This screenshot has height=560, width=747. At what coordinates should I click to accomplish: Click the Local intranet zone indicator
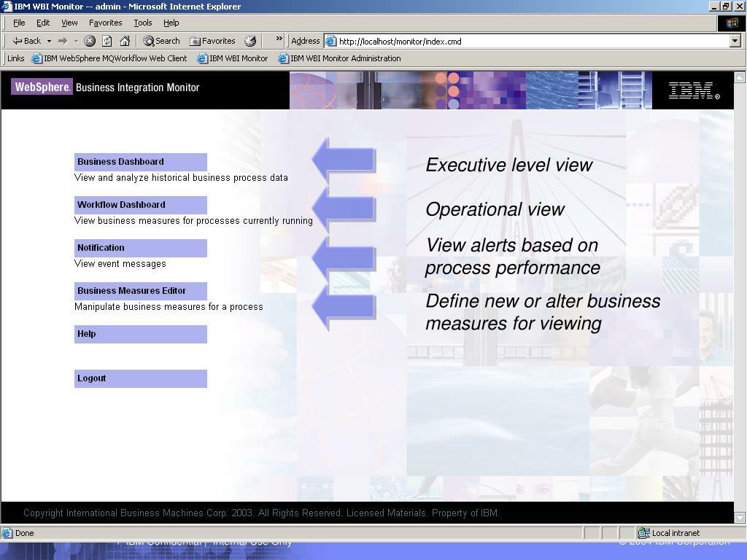[670, 533]
